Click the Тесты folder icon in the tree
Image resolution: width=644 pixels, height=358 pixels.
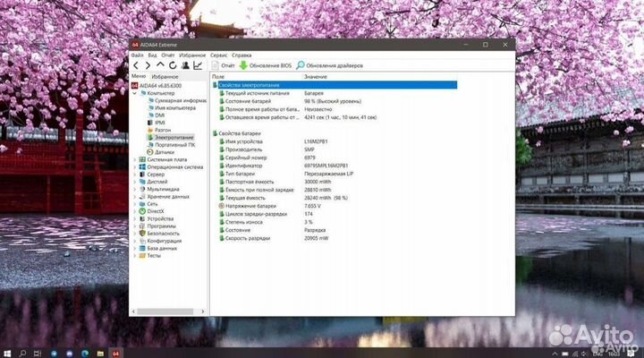[x=142, y=256]
